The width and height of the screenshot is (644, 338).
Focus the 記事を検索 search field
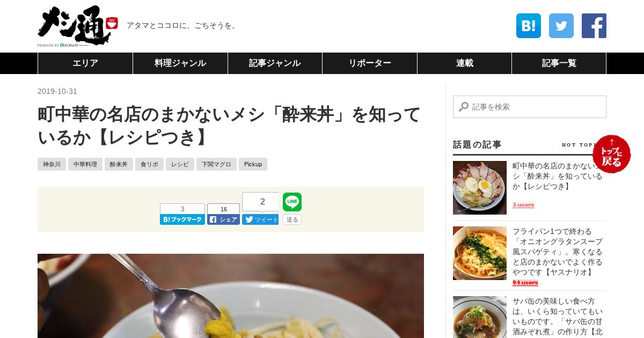[530, 107]
